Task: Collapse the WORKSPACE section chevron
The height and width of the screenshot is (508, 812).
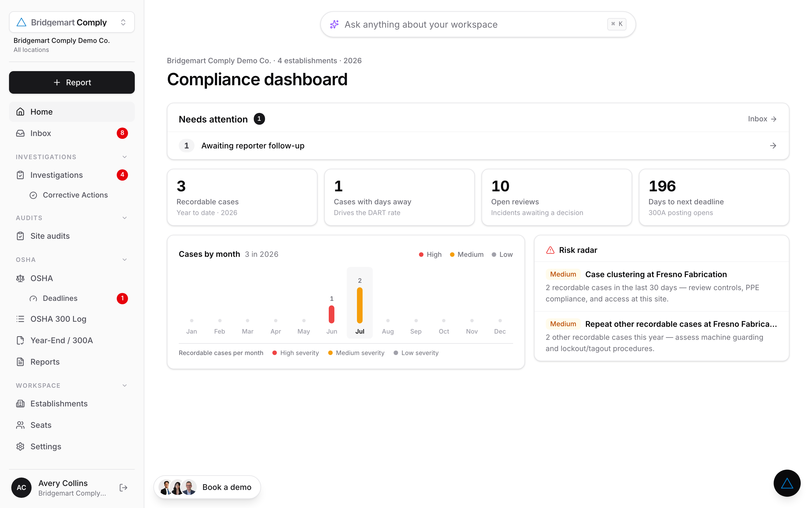Action: pyautogui.click(x=125, y=385)
